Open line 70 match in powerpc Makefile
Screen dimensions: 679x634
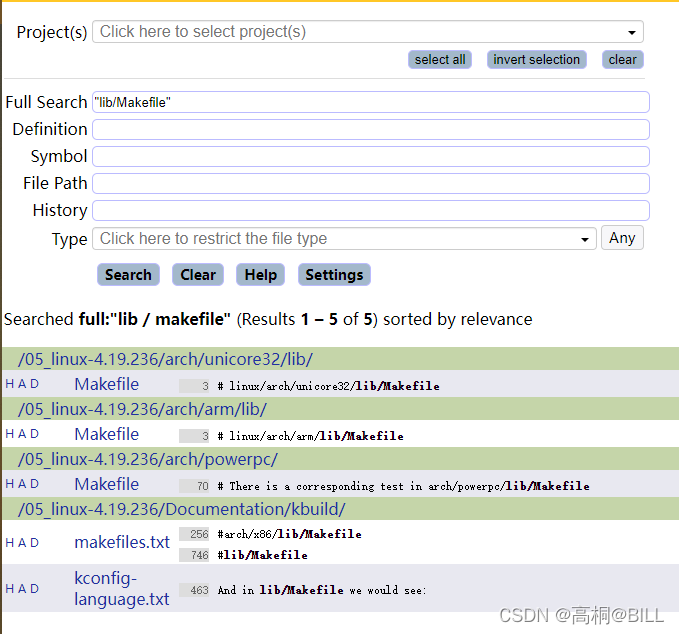[385, 486]
